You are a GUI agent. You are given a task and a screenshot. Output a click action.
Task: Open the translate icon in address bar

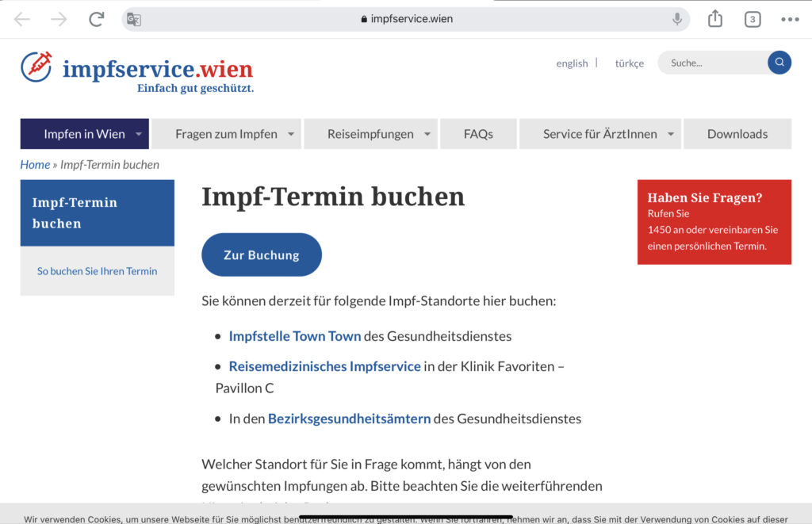pos(133,19)
